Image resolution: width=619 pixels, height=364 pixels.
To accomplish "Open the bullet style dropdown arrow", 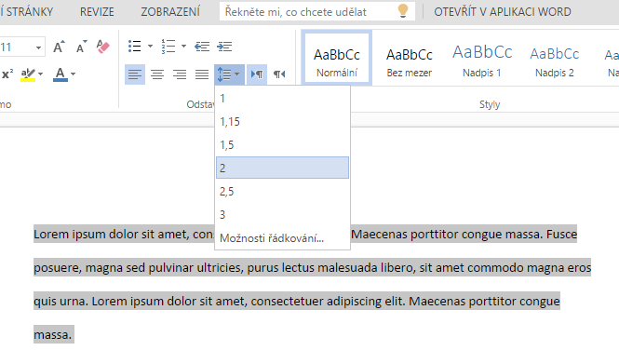I will pos(150,47).
